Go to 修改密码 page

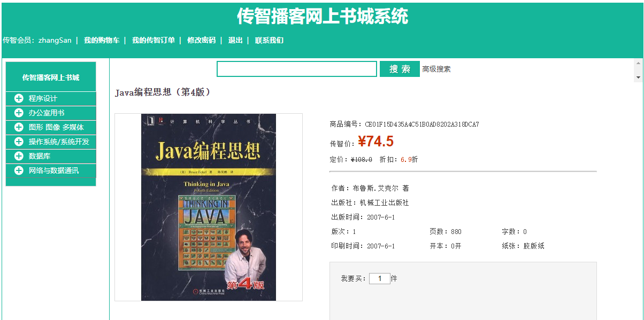[x=202, y=40]
